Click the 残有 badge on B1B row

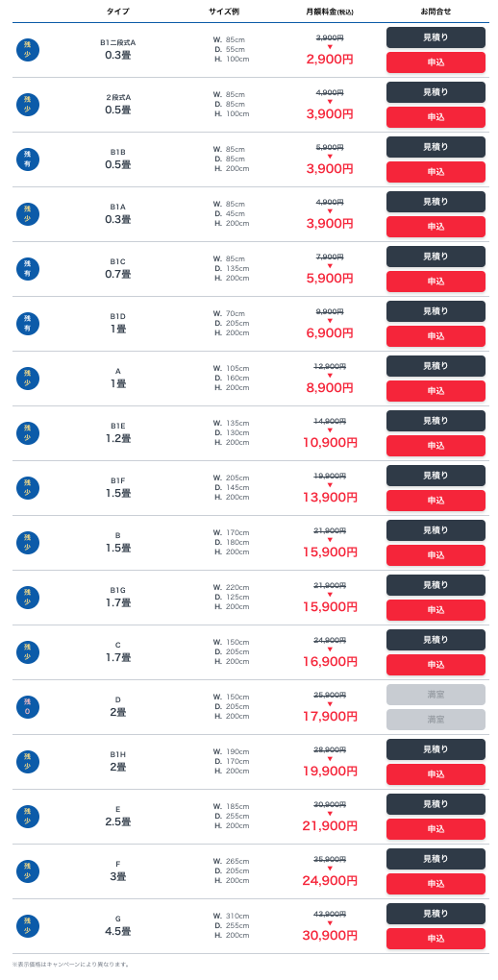28,159
